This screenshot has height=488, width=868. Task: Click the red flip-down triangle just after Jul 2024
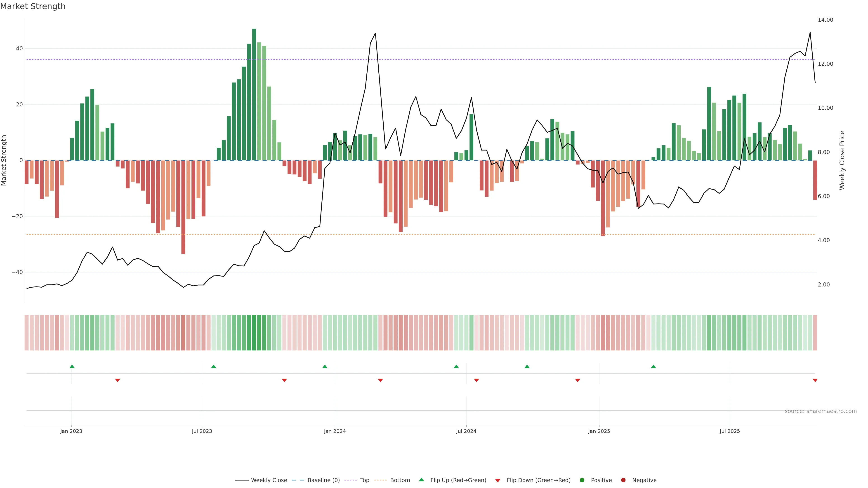click(x=476, y=380)
